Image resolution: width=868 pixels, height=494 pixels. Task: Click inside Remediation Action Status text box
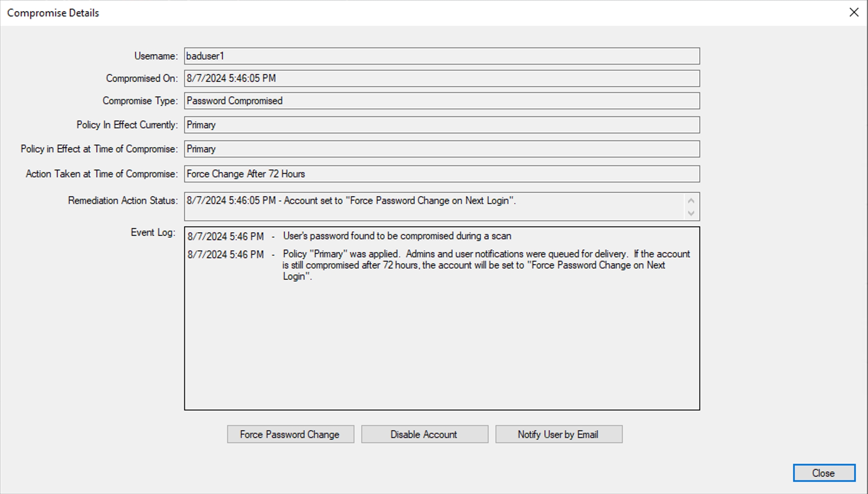click(434, 207)
